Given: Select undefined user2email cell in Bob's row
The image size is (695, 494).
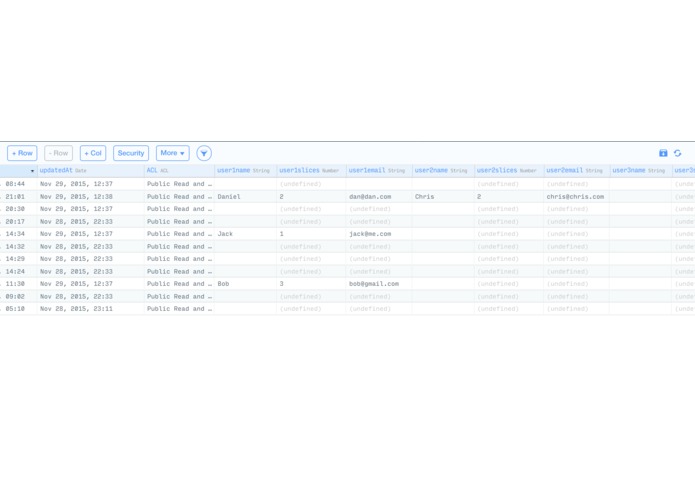Looking at the screenshot, I should (577, 284).
